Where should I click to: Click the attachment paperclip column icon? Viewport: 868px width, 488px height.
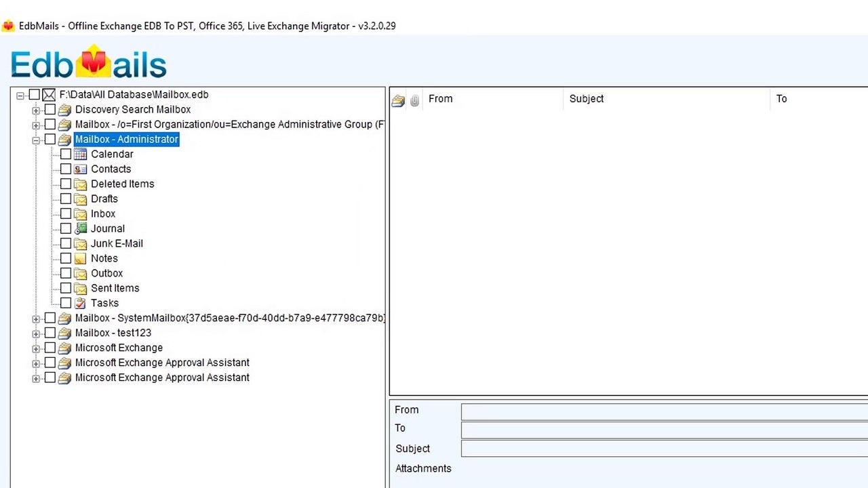tap(414, 100)
